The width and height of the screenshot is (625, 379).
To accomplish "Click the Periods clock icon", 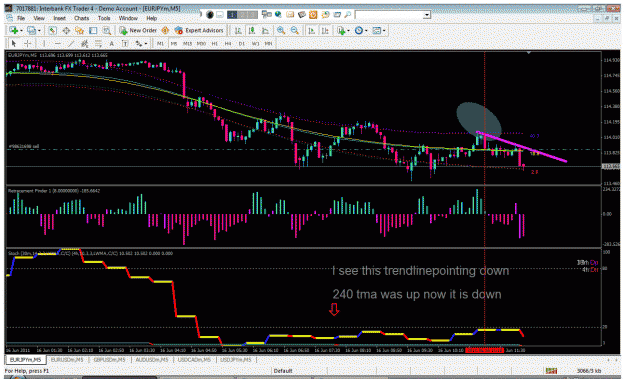I will tap(359, 30).
